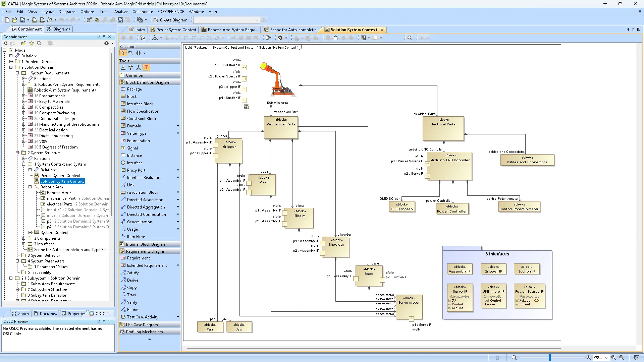Click the Containment panel settings gear icon
This screenshot has height=362, width=644.
106,43
